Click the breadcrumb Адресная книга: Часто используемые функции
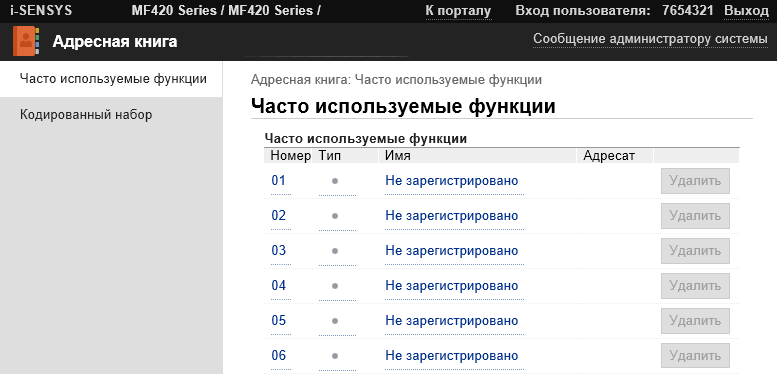The width and height of the screenshot is (777, 374). click(396, 80)
